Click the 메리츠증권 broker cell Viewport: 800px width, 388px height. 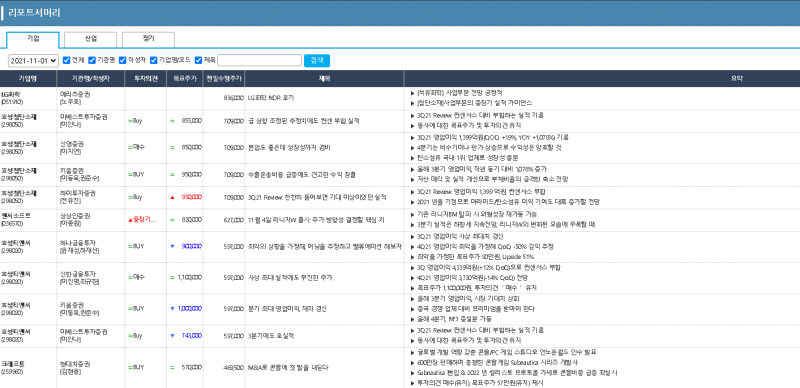click(x=90, y=98)
